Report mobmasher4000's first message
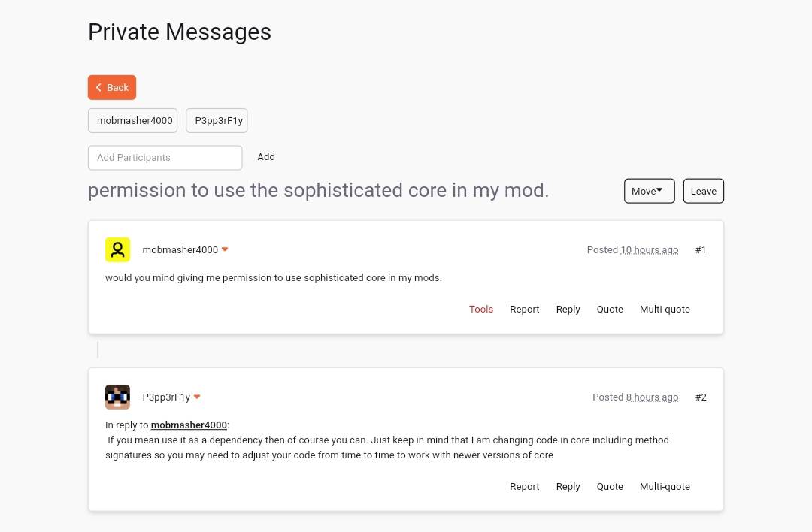This screenshot has width=812, height=532. (x=524, y=310)
